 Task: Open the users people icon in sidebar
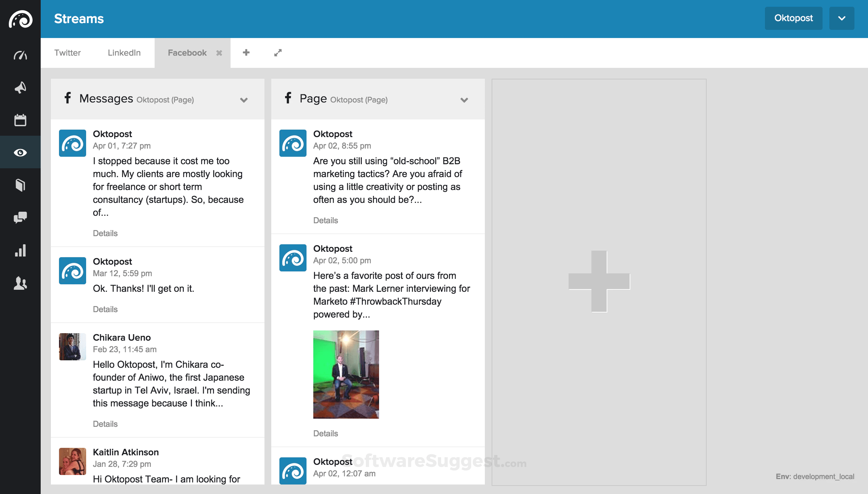click(x=20, y=283)
